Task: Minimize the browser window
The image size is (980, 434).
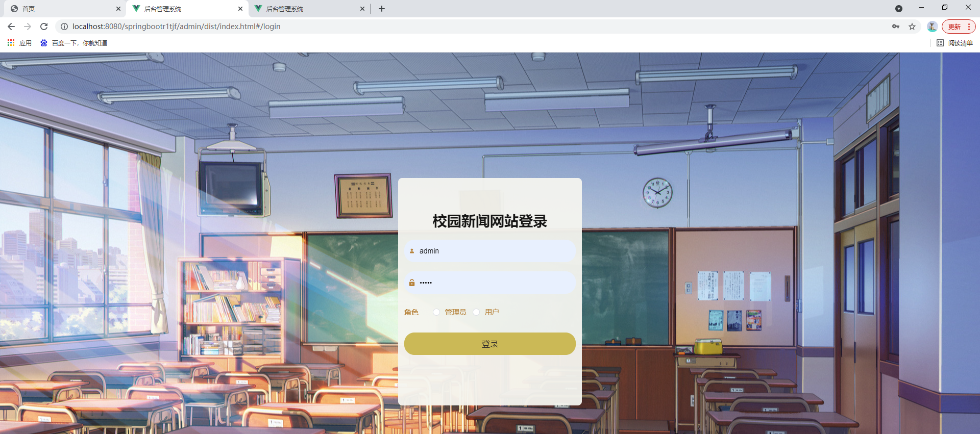Action: pos(921,8)
